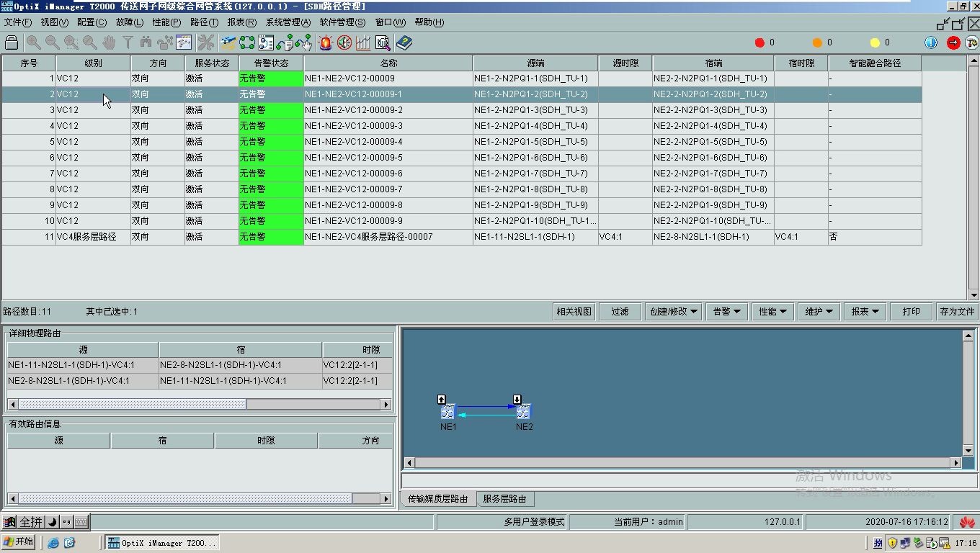Open the 路径(T) menu
Viewport: 980px width, 553px height.
[x=205, y=22]
